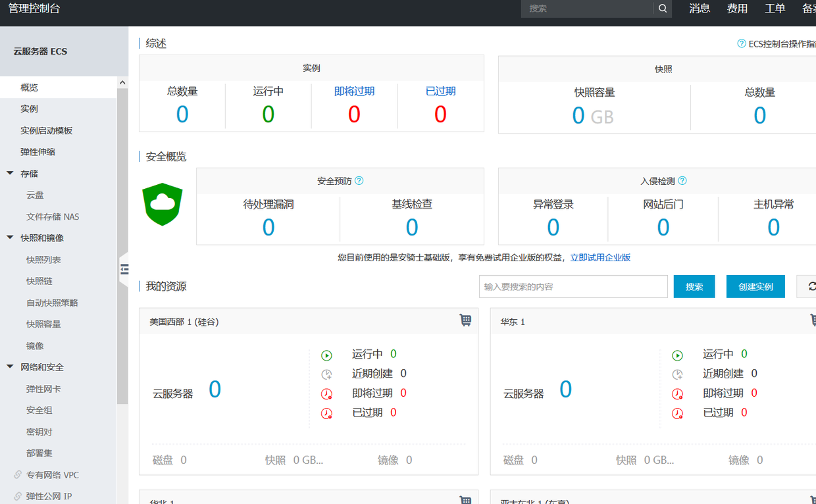Click the 云服务器 count in 美国西部 1 card
Image resolution: width=816 pixels, height=504 pixels.
(215, 390)
